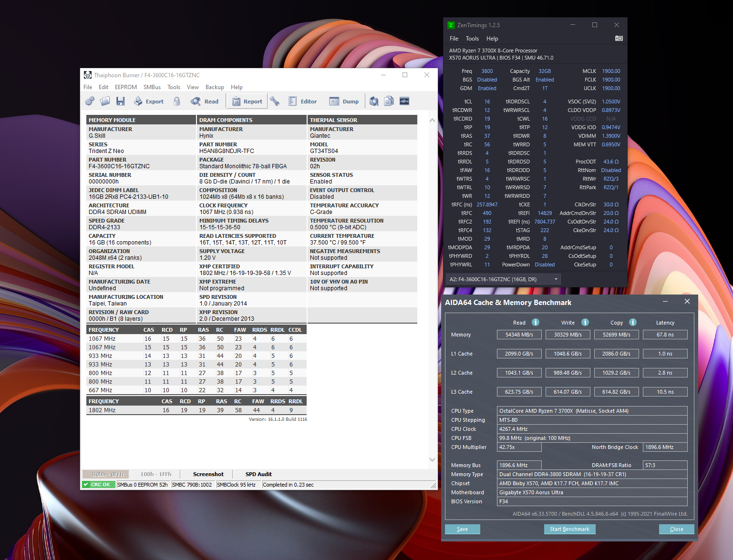Image resolution: width=733 pixels, height=560 pixels.
Task: Click the camera screenshot icon in ZenTimings
Action: coord(619,38)
